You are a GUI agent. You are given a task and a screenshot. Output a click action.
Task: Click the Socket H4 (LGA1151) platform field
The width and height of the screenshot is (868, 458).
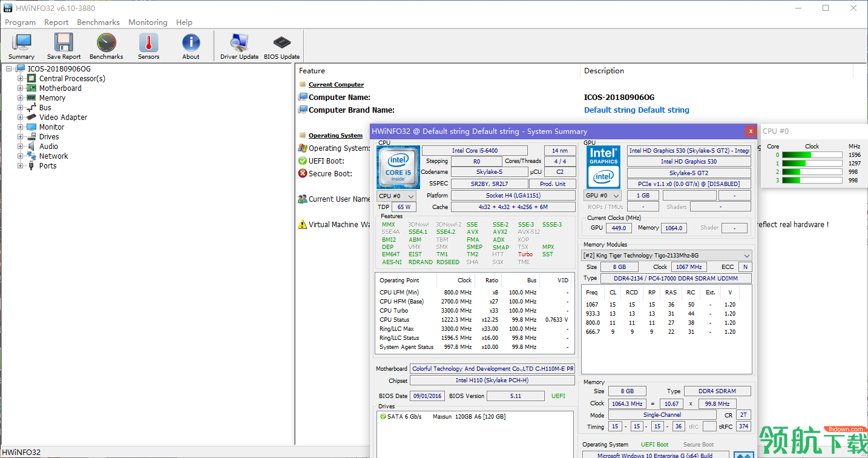(513, 196)
